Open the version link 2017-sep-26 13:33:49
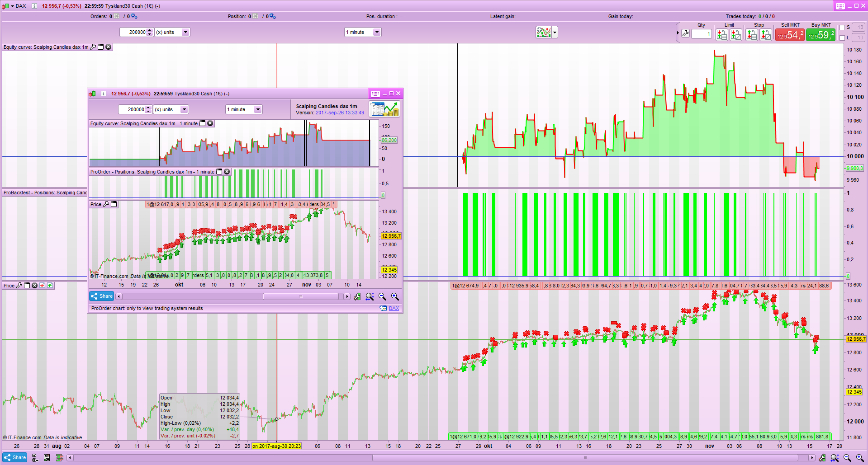 [340, 113]
